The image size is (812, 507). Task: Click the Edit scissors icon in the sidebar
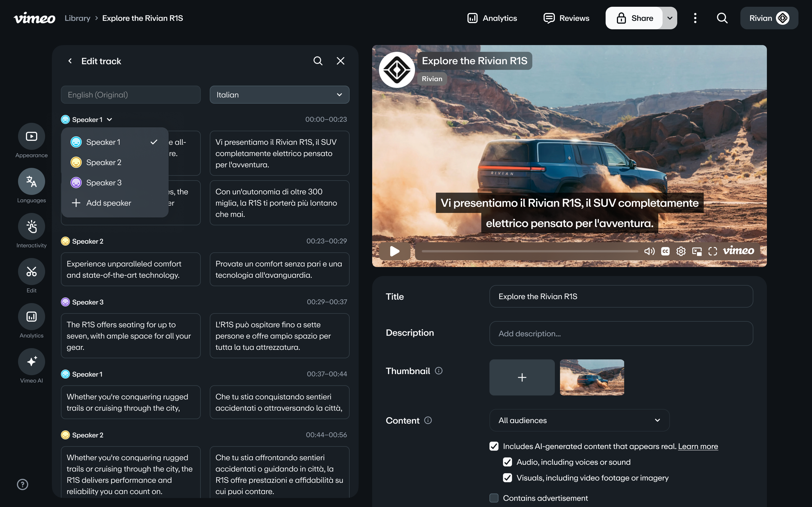click(31, 272)
